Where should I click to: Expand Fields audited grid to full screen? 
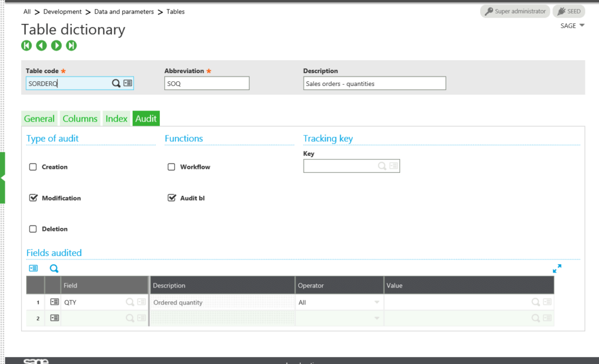557,268
